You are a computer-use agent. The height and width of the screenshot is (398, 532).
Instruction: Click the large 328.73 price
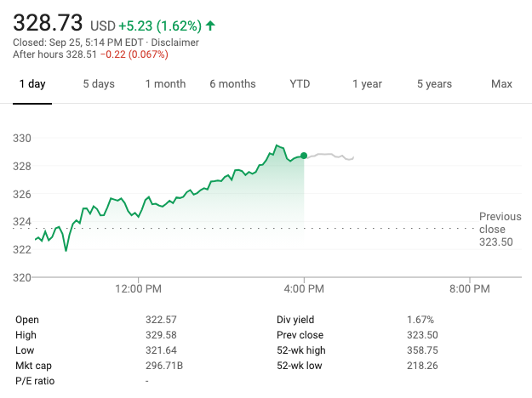pos(48,20)
